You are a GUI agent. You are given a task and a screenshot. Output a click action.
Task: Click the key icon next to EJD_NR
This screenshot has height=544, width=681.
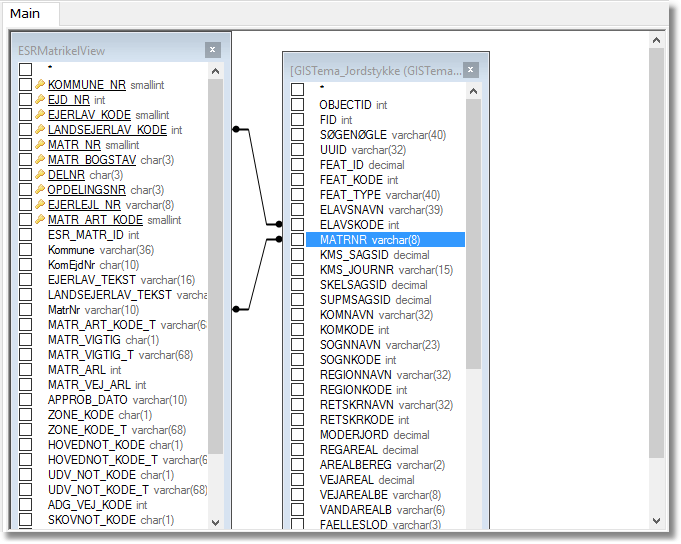click(x=40, y=100)
